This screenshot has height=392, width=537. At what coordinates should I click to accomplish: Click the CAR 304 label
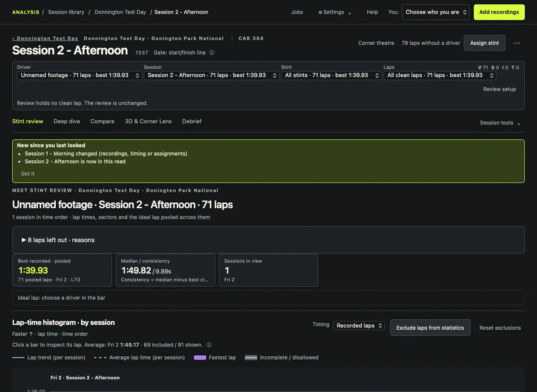[x=251, y=38]
